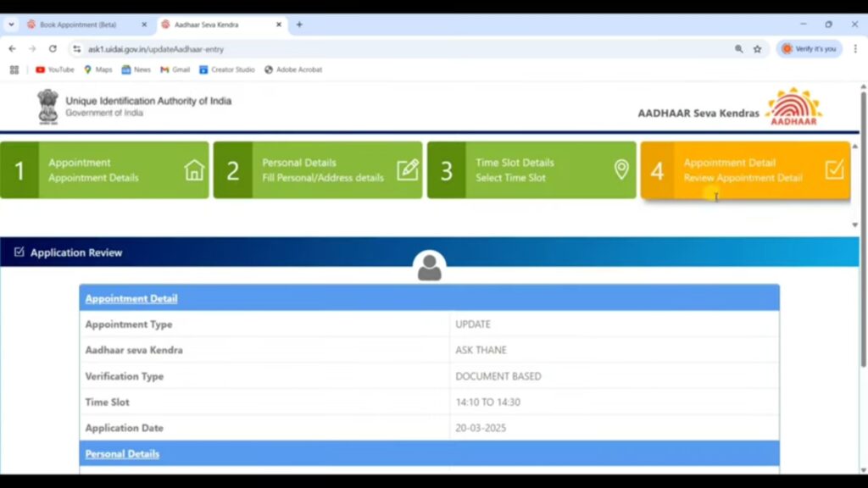Open site information icon in address bar
This screenshot has width=868, height=488.
77,49
